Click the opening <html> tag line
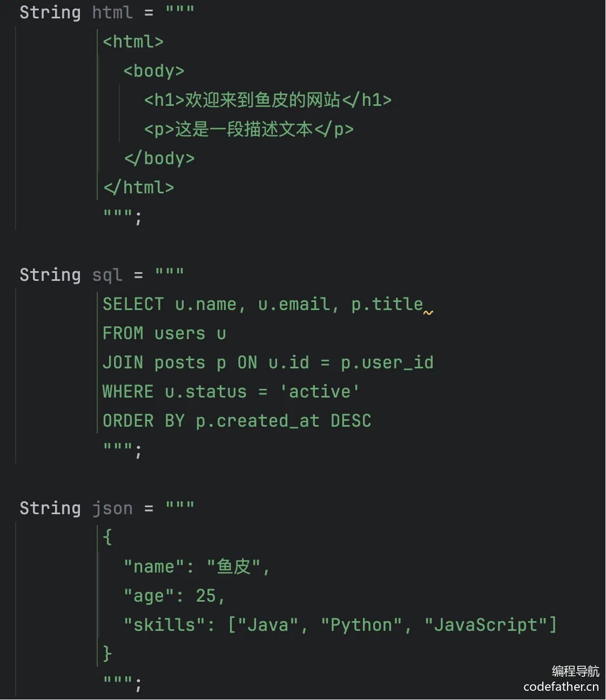Image resolution: width=606 pixels, height=700 pixels. (x=133, y=42)
